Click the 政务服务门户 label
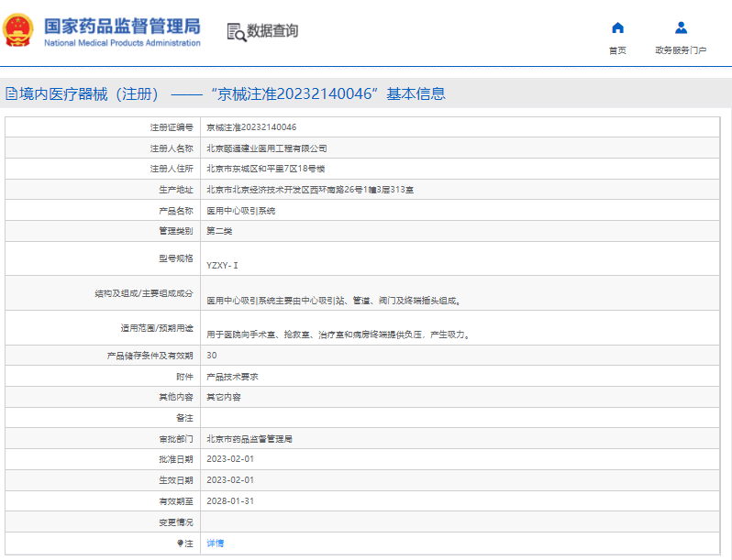732x560 pixels. point(681,50)
